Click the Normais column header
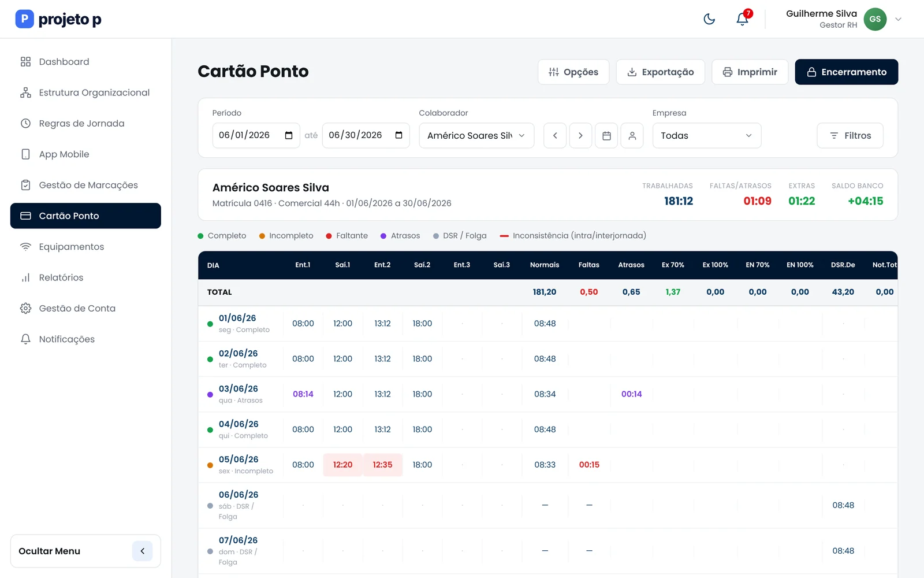 pos(545,265)
